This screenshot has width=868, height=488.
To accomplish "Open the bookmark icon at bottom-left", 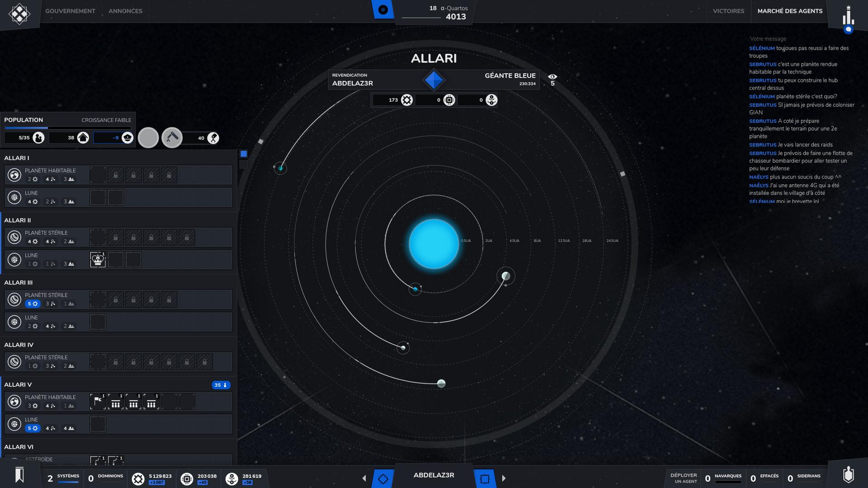I will [19, 475].
